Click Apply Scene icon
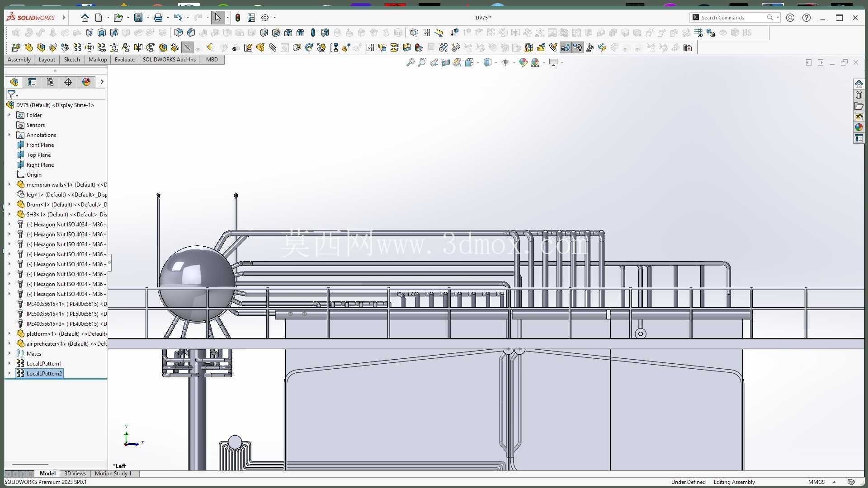Image resolution: width=868 pixels, height=488 pixels. click(535, 62)
